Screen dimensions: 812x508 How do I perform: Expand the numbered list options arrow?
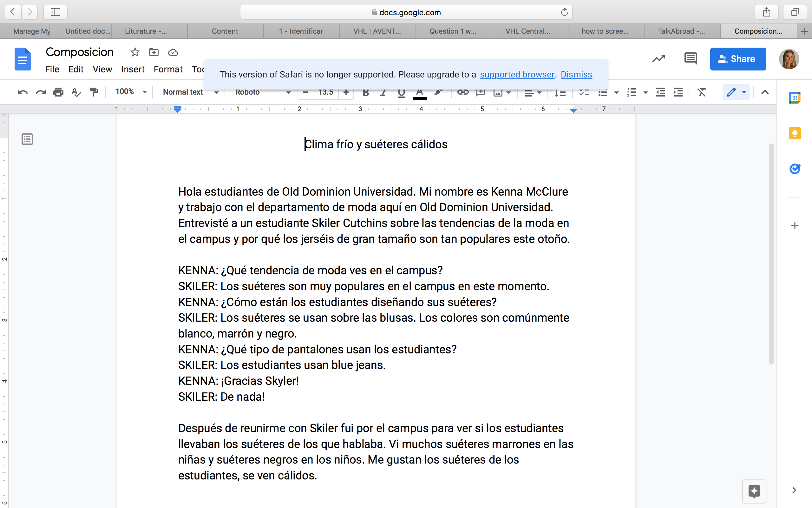coord(645,92)
